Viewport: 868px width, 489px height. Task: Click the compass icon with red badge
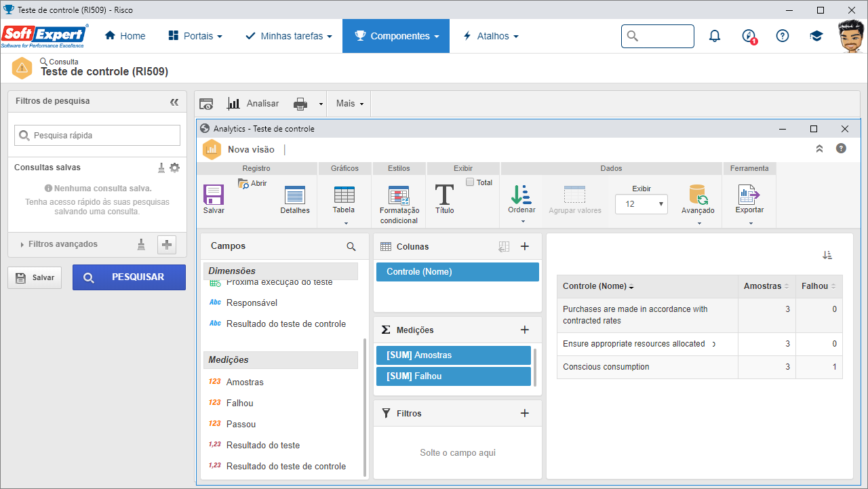(749, 37)
